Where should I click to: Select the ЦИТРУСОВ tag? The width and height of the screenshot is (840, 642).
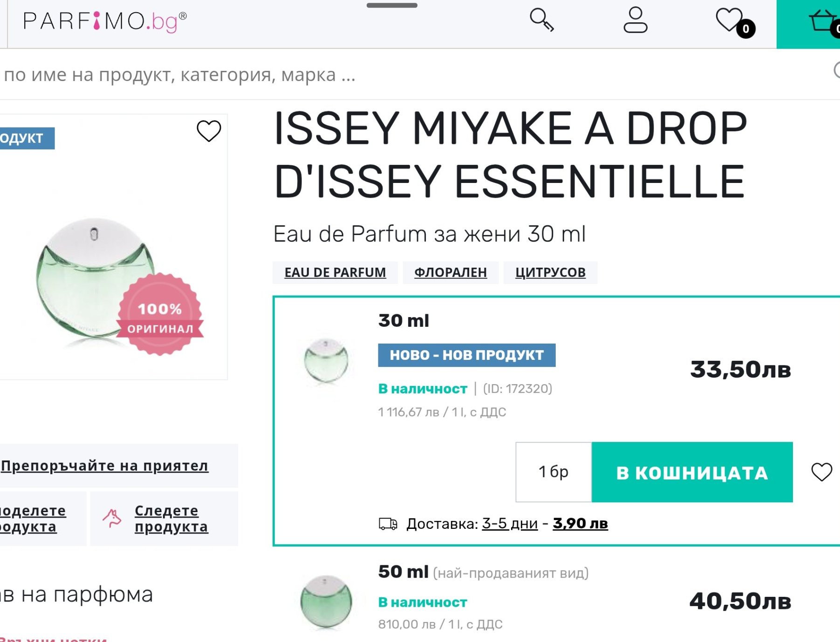[x=550, y=272]
